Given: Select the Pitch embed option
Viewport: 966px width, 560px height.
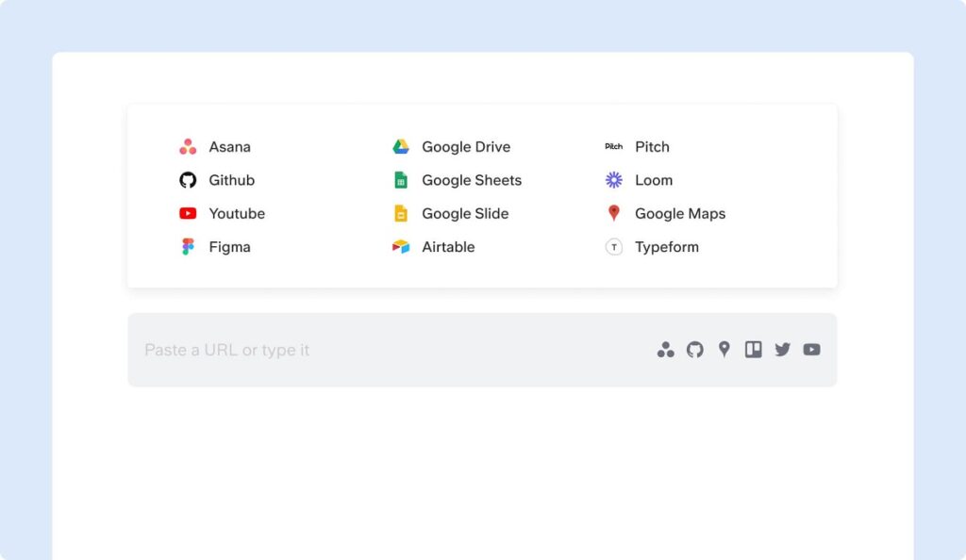Looking at the screenshot, I should tap(651, 147).
